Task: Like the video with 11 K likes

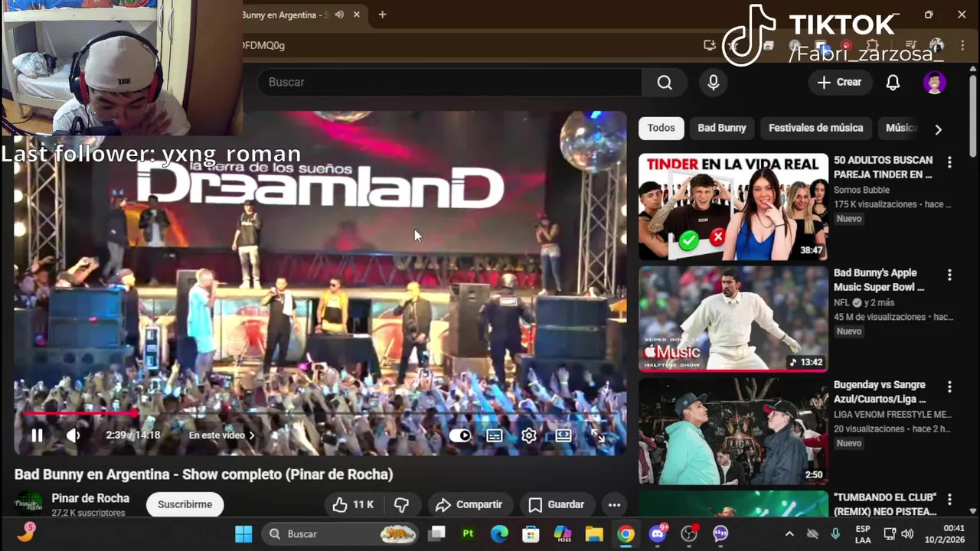Action: pos(353,504)
